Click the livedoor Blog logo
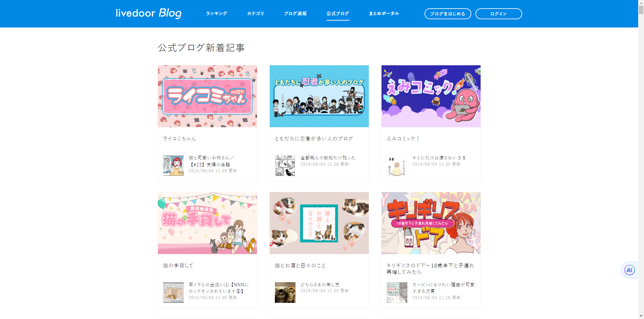 pyautogui.click(x=149, y=13)
